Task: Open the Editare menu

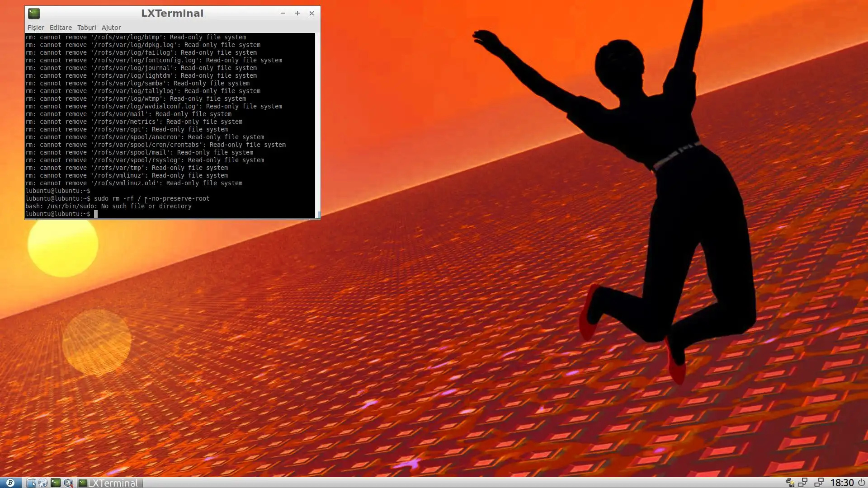Action: [x=61, y=28]
